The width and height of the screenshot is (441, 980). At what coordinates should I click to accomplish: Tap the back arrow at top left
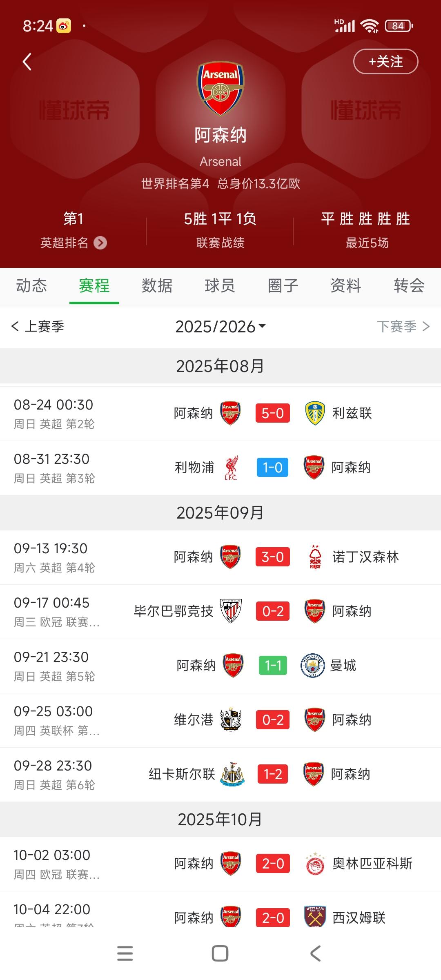(x=27, y=62)
